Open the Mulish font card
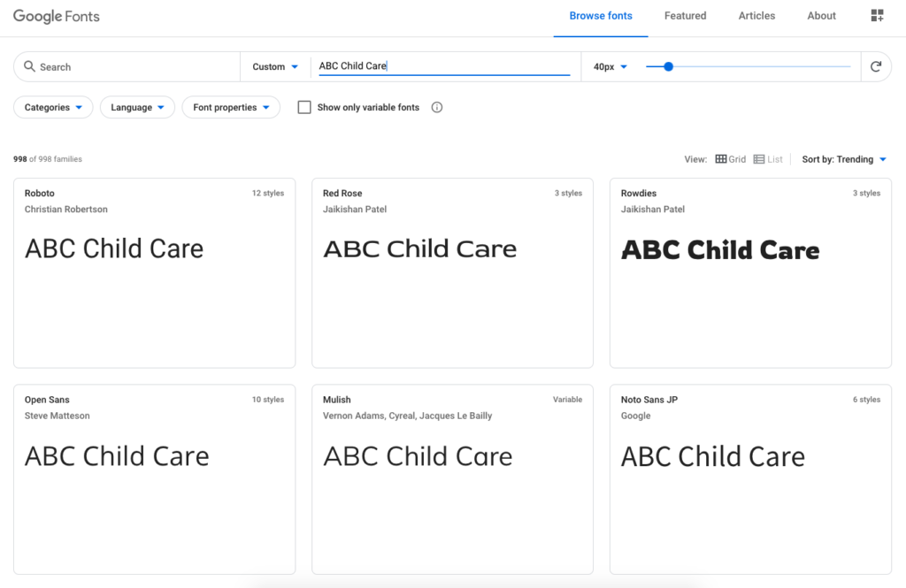The width and height of the screenshot is (906, 588). pos(452,479)
